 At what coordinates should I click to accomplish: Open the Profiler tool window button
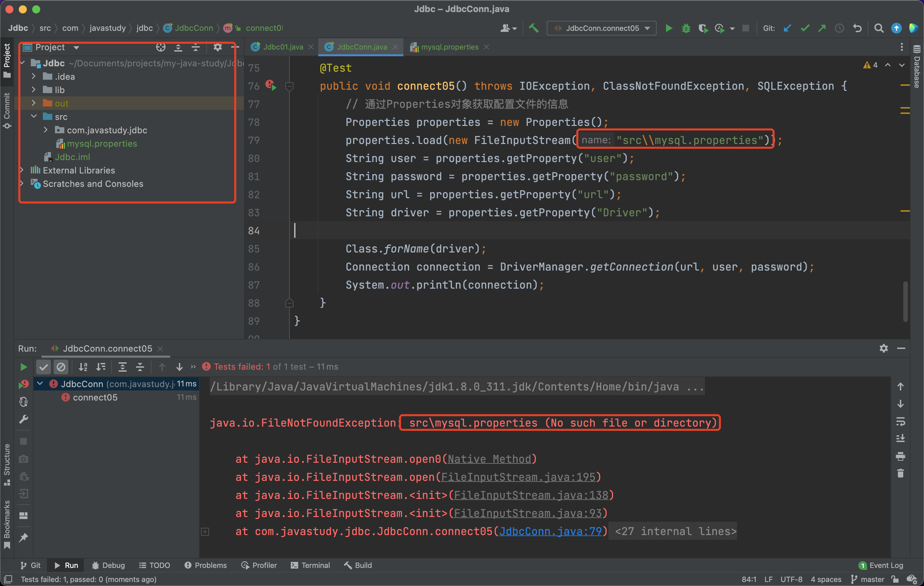tap(259, 565)
